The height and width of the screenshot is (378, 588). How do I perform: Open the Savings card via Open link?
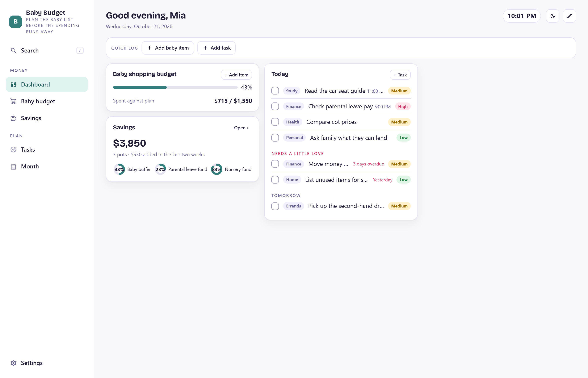click(x=241, y=128)
